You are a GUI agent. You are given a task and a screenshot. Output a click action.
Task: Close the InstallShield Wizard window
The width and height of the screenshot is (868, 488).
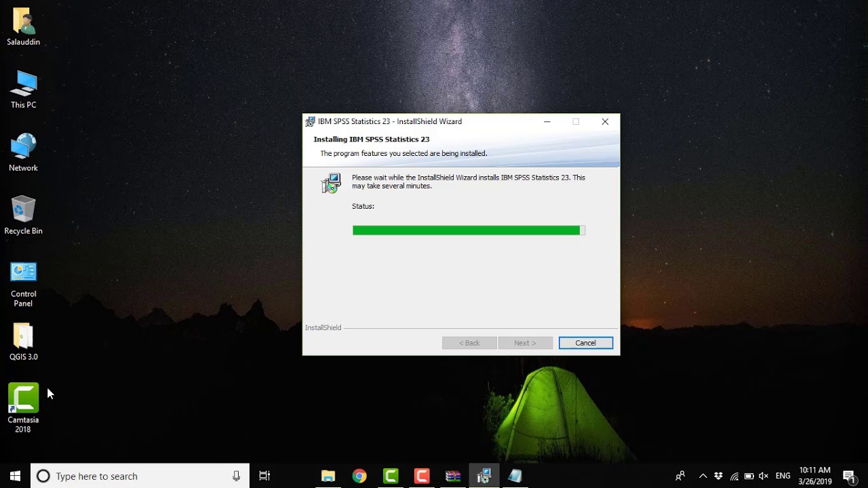tap(605, 122)
